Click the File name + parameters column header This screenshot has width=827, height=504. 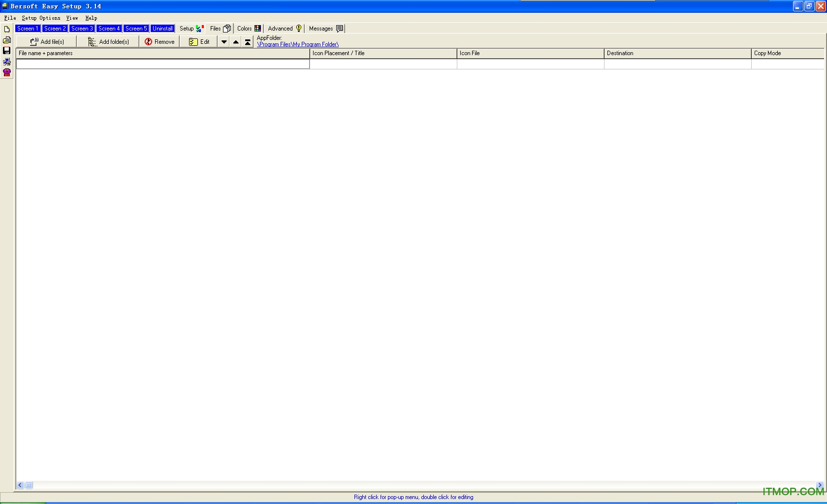tap(163, 53)
